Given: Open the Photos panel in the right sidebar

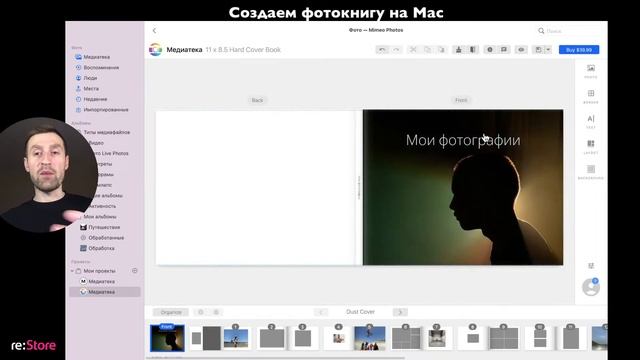Looking at the screenshot, I should point(591,71).
